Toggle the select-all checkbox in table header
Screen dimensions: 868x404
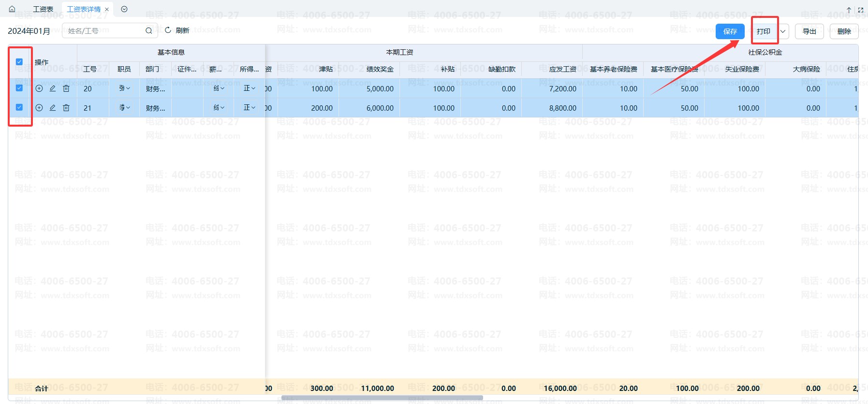19,62
